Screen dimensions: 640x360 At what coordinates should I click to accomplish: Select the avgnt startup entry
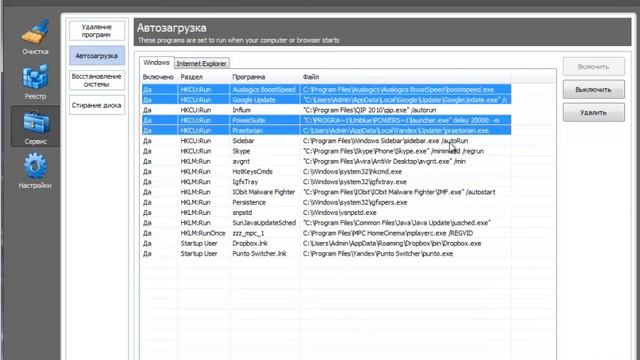(x=327, y=161)
